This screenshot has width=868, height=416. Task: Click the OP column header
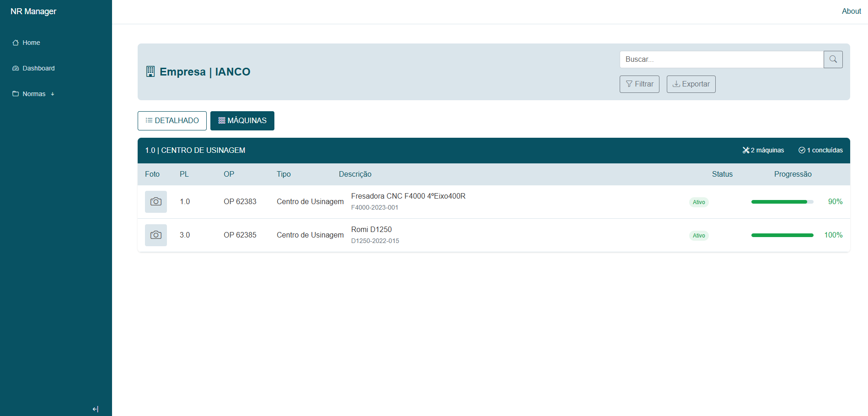click(x=229, y=174)
